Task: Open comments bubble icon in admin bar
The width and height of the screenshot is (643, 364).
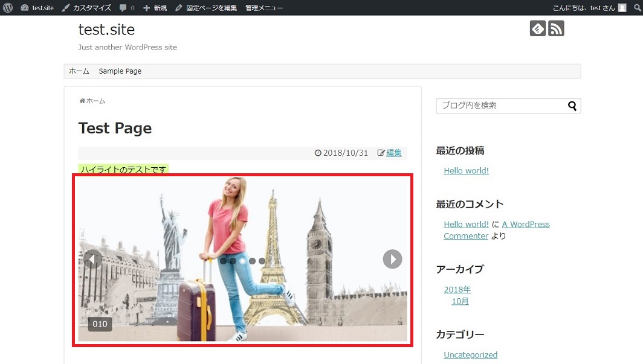Action: (x=126, y=8)
